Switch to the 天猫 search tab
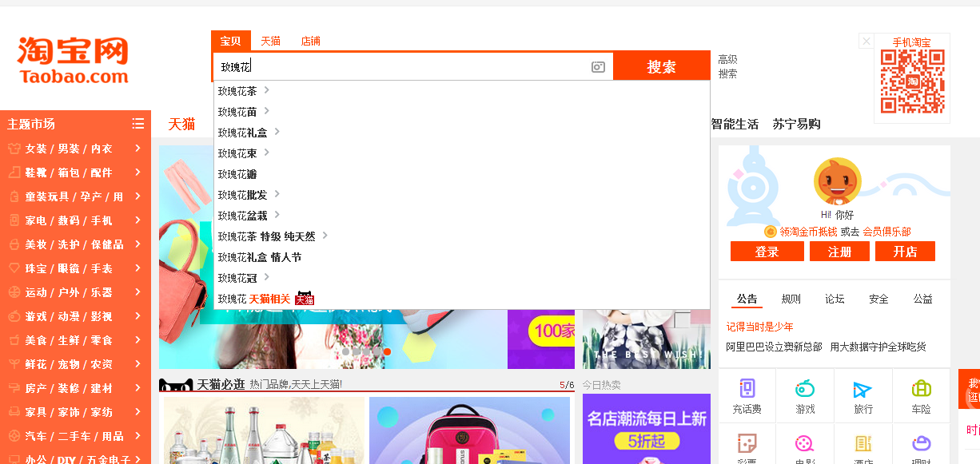 pyautogui.click(x=270, y=42)
